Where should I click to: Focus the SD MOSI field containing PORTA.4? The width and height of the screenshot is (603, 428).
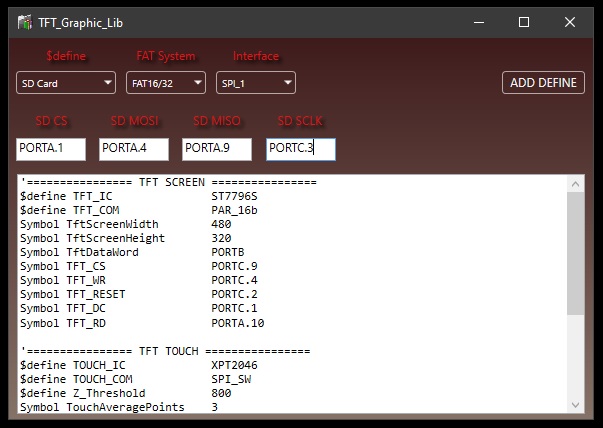(x=134, y=149)
